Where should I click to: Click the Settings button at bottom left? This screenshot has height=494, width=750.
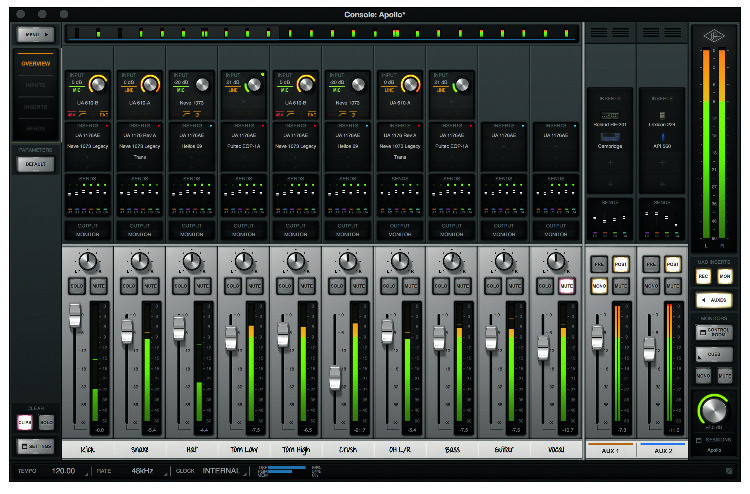pos(36,444)
